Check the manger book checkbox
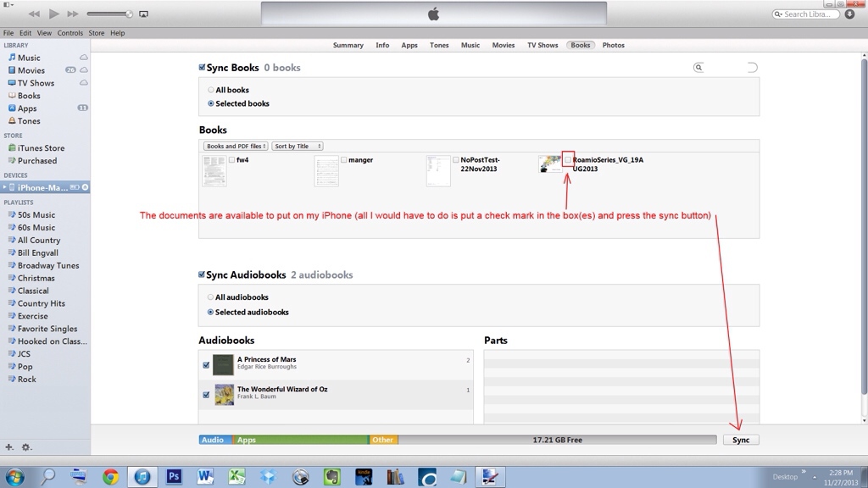The width and height of the screenshot is (868, 488). pos(344,160)
